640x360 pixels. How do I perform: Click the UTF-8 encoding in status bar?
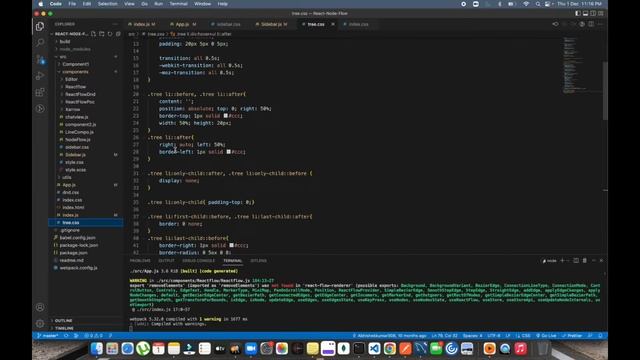pos(494,336)
